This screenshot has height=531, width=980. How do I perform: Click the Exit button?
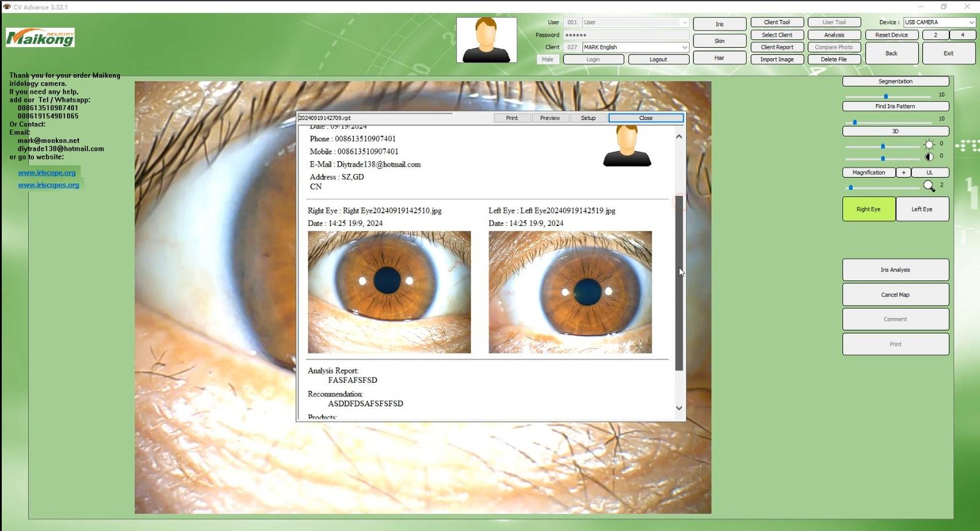click(x=949, y=53)
